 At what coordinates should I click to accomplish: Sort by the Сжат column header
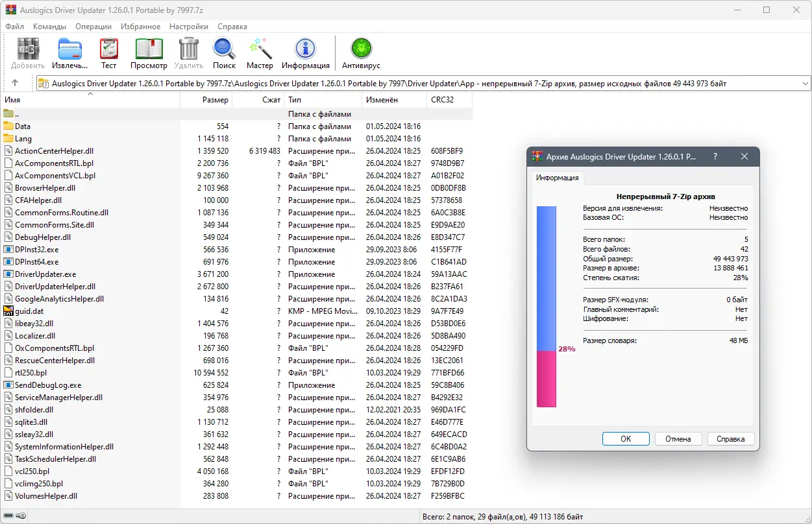(258, 100)
